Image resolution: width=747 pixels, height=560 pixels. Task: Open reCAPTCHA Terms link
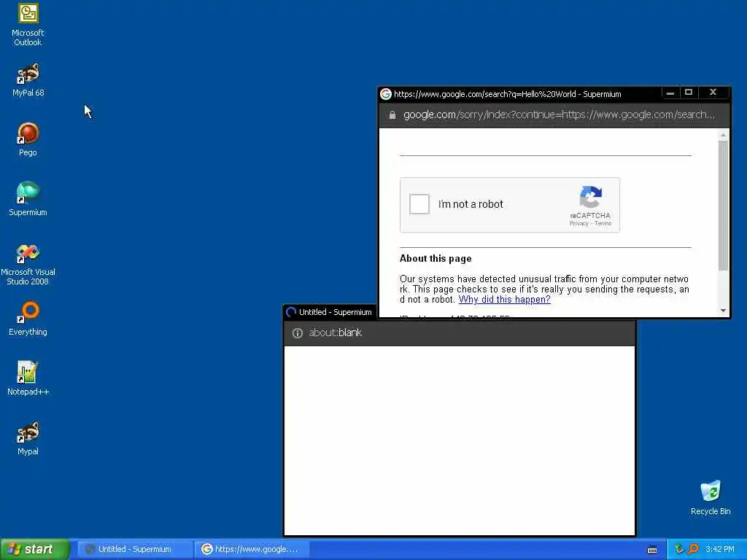coord(603,223)
